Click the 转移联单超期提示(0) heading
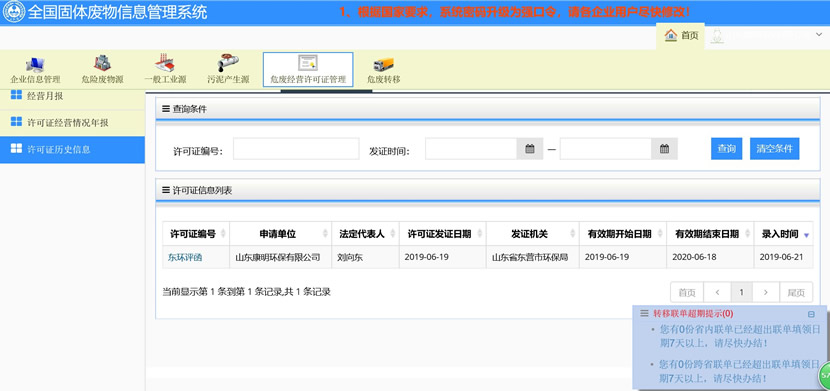 [693, 314]
